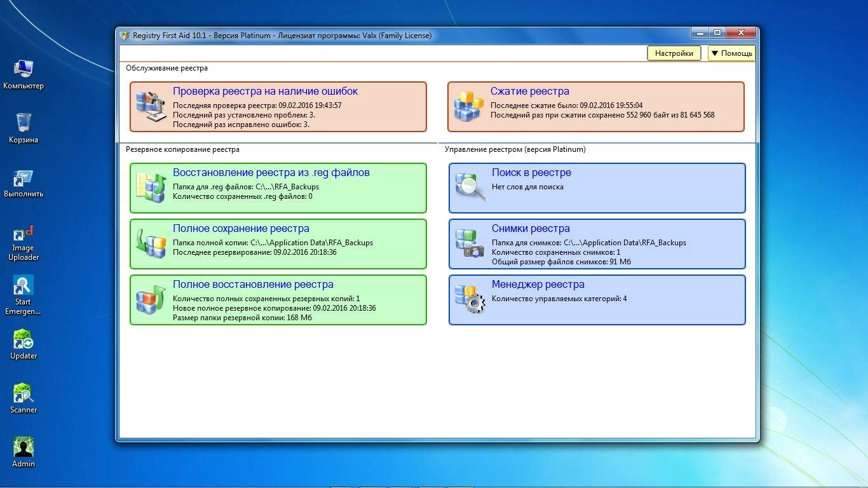Click 'Управление реестром (версия Platinum)' label
This screenshot has width=868, height=488.
515,150
